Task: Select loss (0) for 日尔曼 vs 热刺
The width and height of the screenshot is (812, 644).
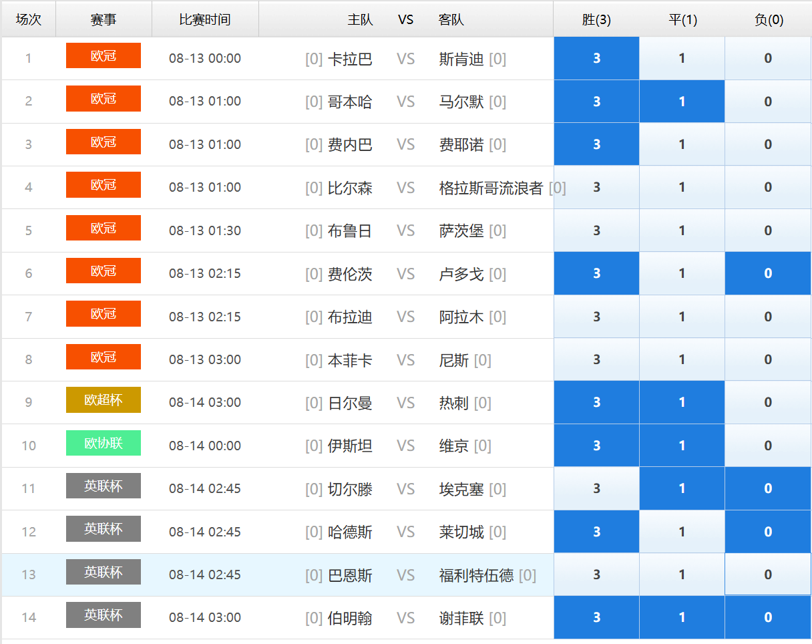Action: coord(768,402)
